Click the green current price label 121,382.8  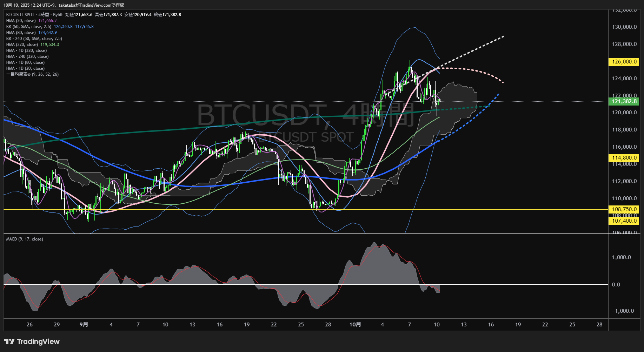pos(624,101)
